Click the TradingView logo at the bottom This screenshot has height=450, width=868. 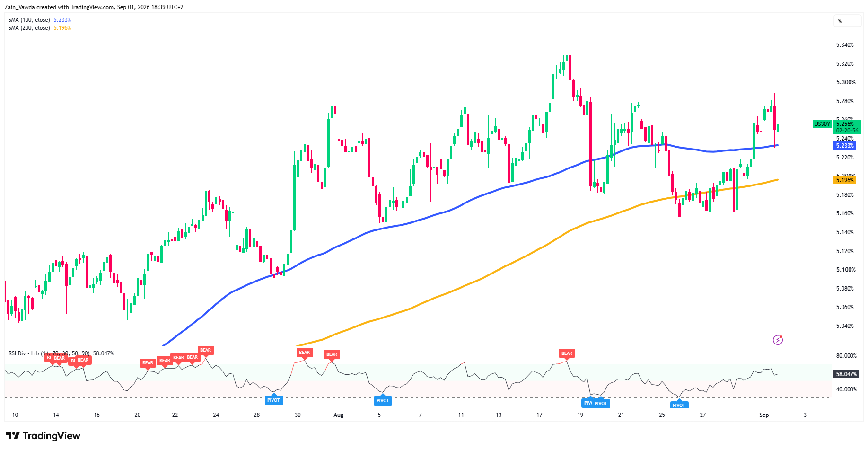coord(43,436)
